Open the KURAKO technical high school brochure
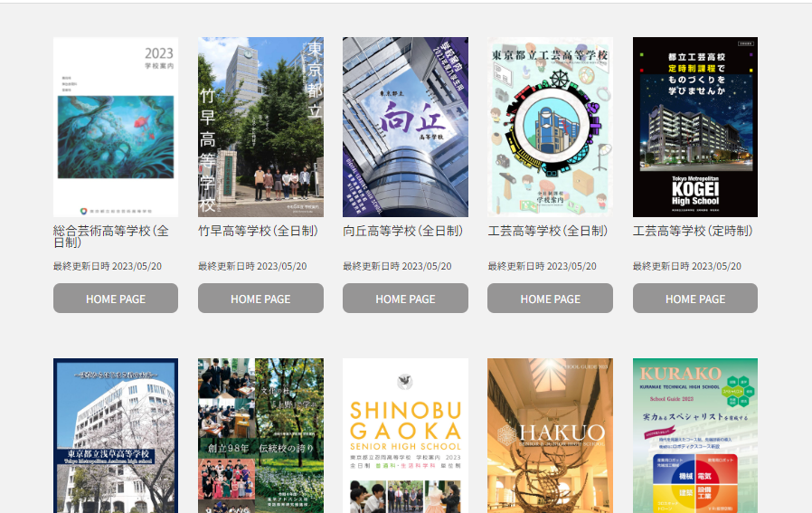Viewport: 812px width, 513px height. pos(695,436)
